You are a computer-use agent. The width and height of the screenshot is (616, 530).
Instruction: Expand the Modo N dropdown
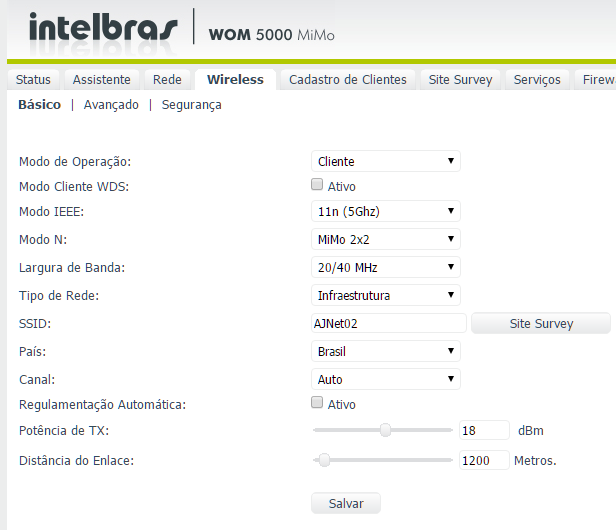386,239
